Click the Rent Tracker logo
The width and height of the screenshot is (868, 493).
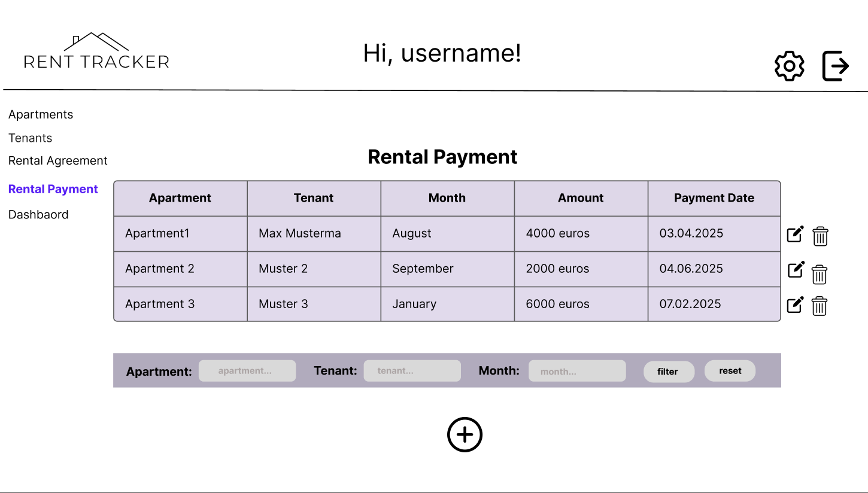click(96, 51)
